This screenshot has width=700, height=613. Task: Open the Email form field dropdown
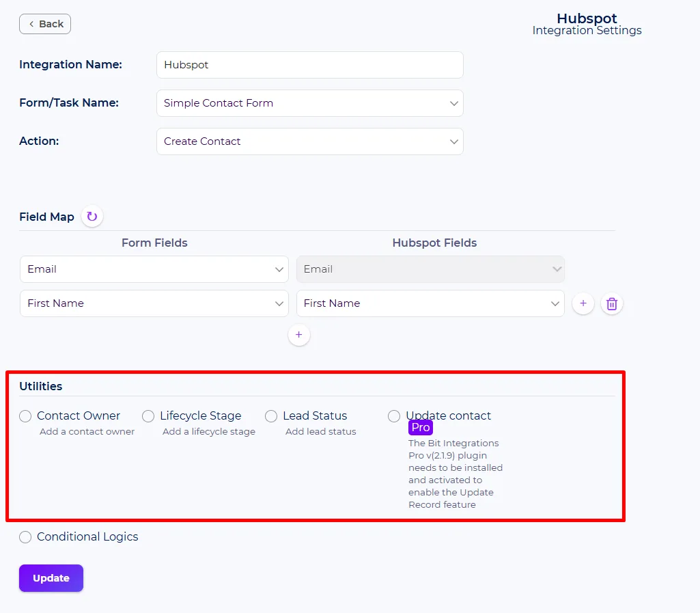[x=154, y=269]
